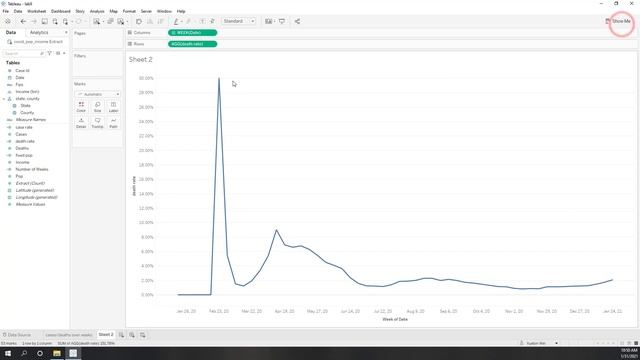Click the Share workbook icon

coord(297,21)
